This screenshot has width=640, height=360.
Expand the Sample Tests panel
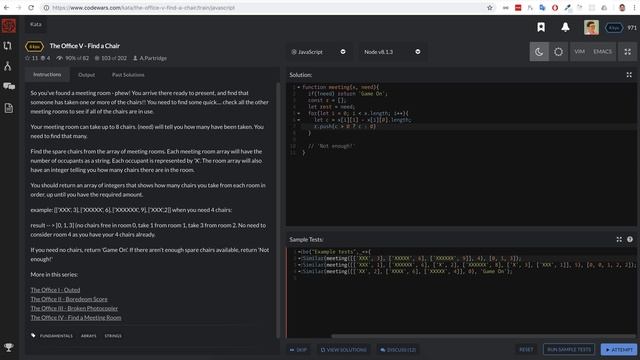click(619, 239)
